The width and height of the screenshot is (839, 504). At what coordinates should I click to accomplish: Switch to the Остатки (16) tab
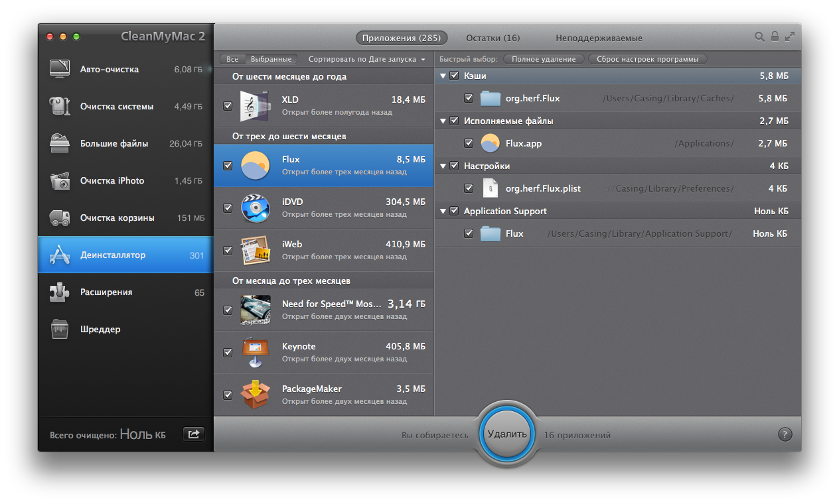(x=493, y=38)
